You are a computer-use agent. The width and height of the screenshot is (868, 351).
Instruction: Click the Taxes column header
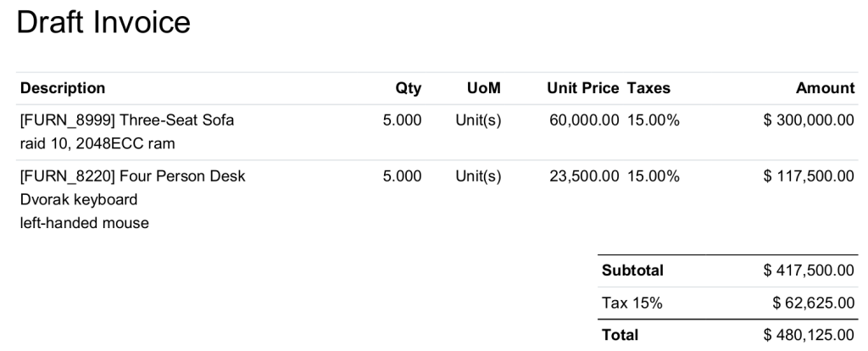(648, 88)
